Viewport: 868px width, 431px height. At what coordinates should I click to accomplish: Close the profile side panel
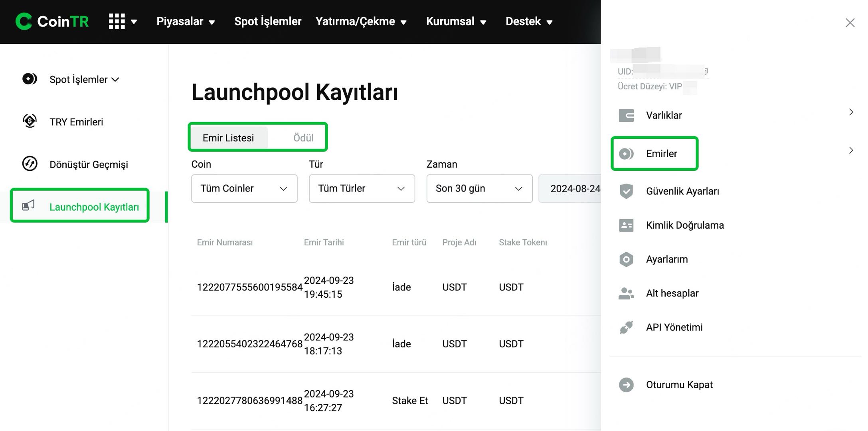(x=850, y=23)
